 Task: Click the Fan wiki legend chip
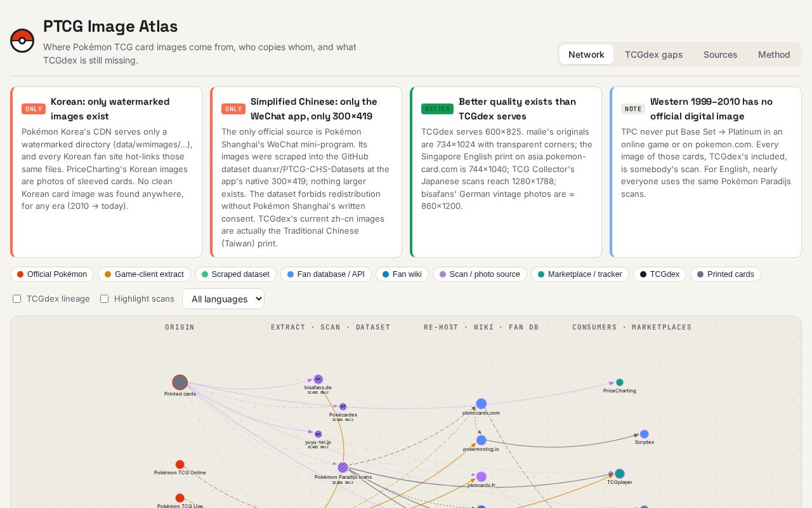402,274
